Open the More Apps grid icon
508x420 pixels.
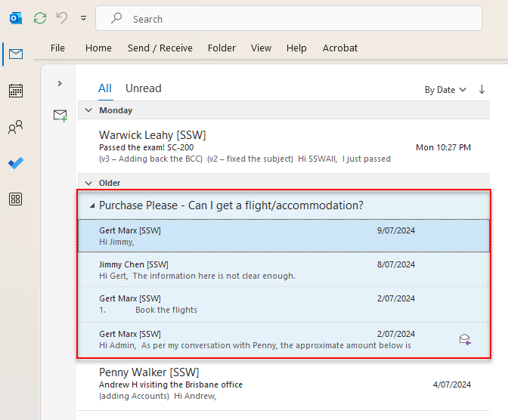(x=15, y=199)
